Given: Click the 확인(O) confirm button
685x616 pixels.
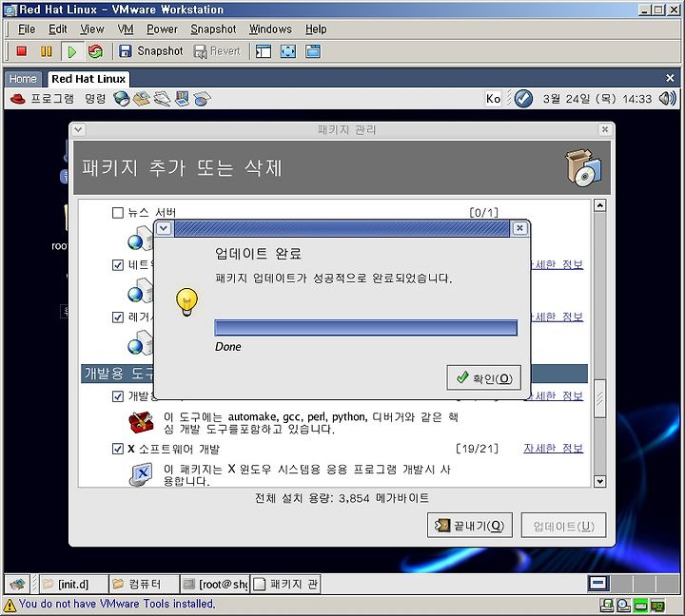Looking at the screenshot, I should [x=483, y=377].
